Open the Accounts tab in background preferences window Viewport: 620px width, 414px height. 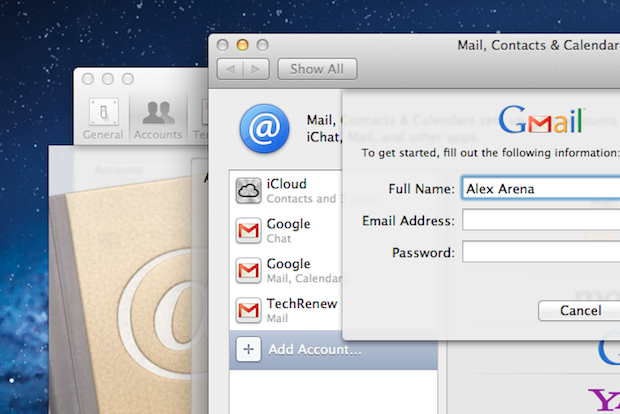158,119
